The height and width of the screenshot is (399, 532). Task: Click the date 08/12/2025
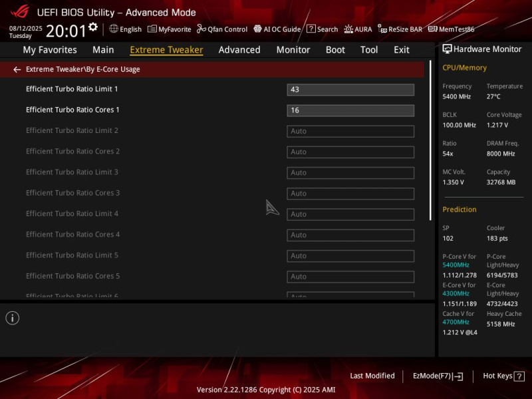pos(26,29)
